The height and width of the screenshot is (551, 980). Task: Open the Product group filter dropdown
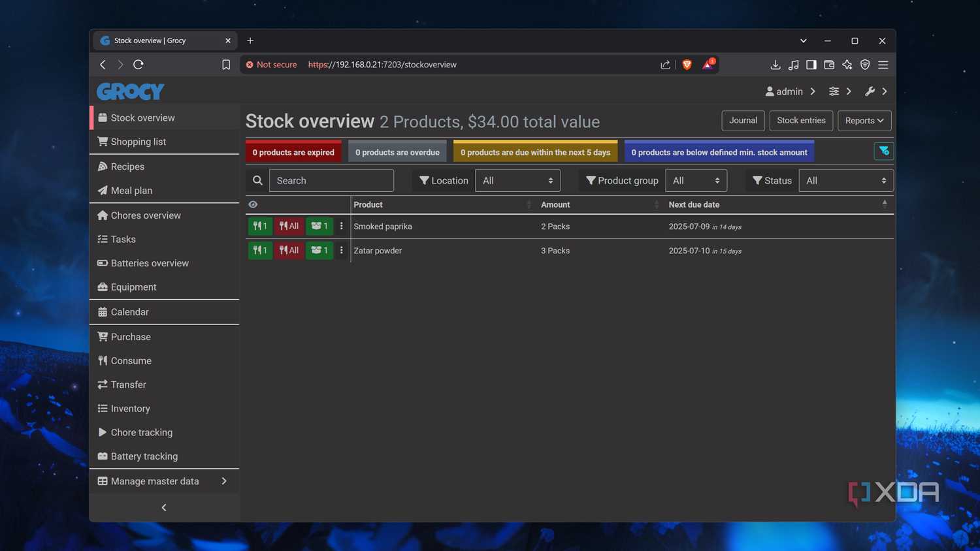pos(696,181)
